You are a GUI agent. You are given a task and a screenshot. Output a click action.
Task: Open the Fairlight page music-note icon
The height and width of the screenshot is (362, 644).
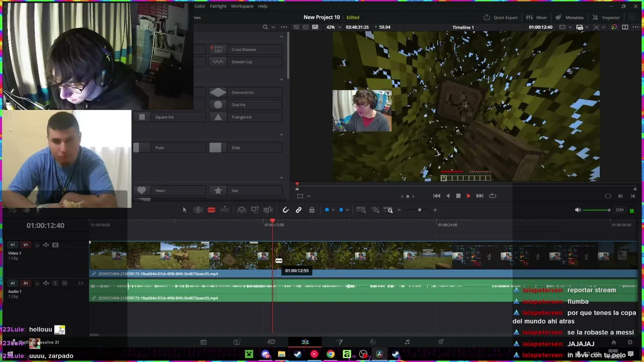pos(407,342)
